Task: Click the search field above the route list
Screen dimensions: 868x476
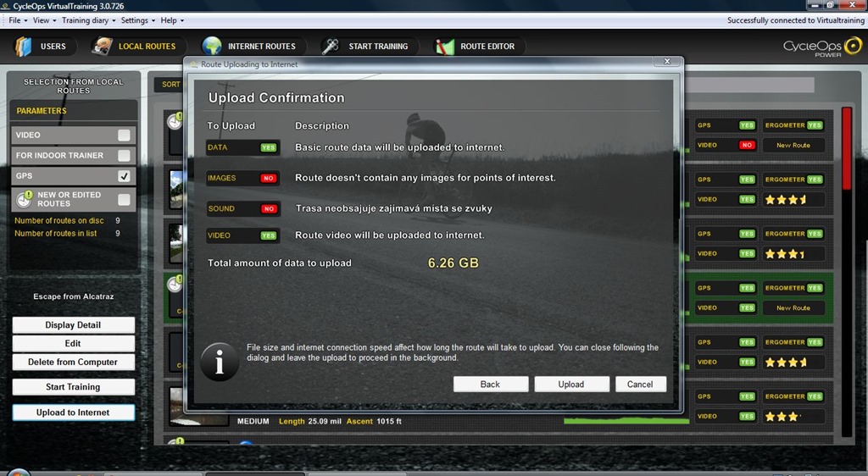Action: (749, 85)
